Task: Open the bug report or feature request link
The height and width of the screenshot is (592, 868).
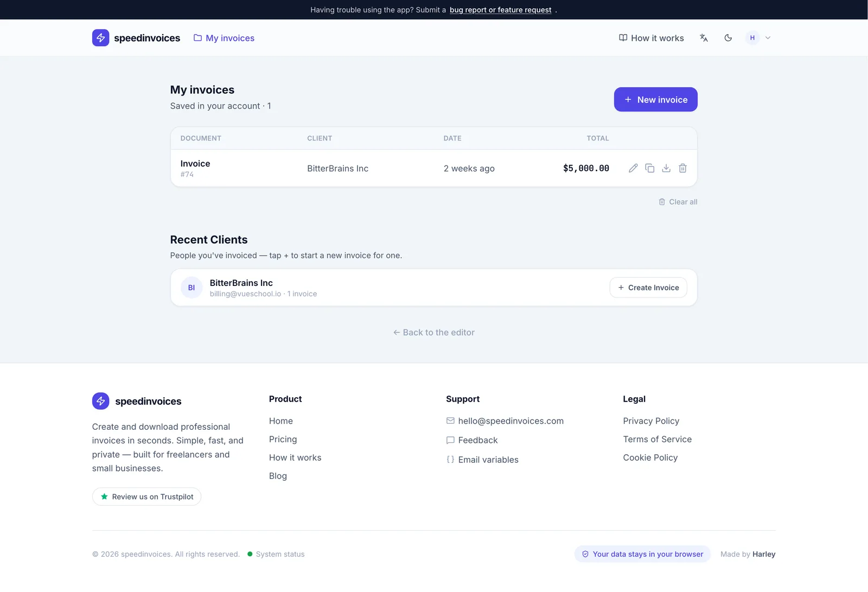Action: pos(500,10)
